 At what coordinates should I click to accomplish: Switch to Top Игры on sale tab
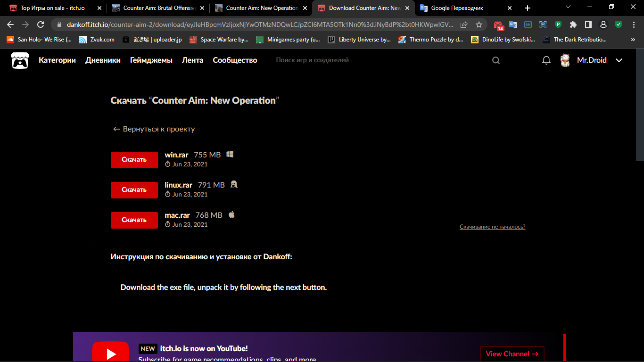point(56,8)
